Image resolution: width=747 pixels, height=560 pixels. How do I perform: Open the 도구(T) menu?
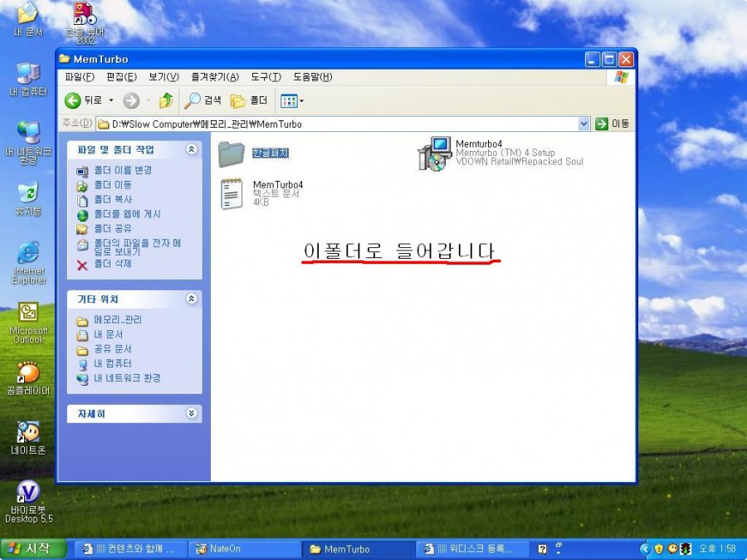click(266, 77)
